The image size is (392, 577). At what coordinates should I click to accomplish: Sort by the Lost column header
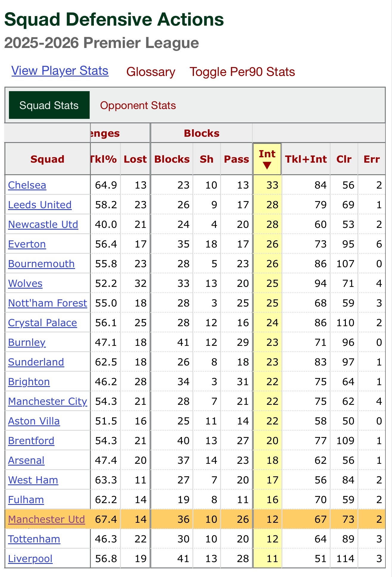click(135, 159)
